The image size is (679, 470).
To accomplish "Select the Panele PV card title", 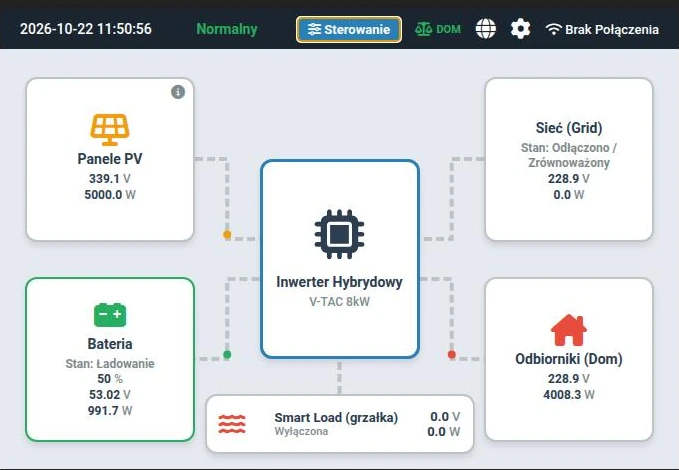I will tap(110, 159).
